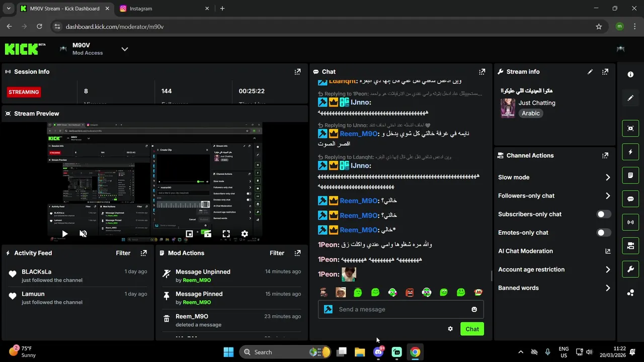Bookmark this page with star icon
The image size is (644, 362).
pyautogui.click(x=599, y=27)
